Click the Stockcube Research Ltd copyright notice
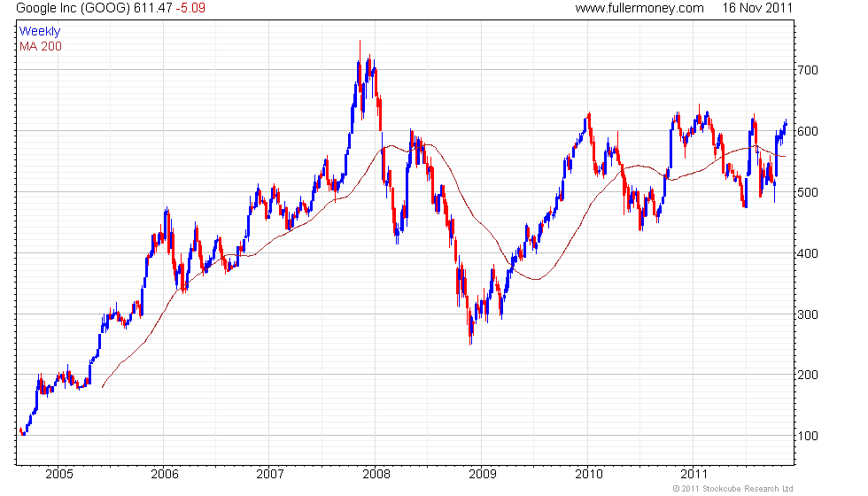The image size is (868, 496). pyautogui.click(x=733, y=488)
